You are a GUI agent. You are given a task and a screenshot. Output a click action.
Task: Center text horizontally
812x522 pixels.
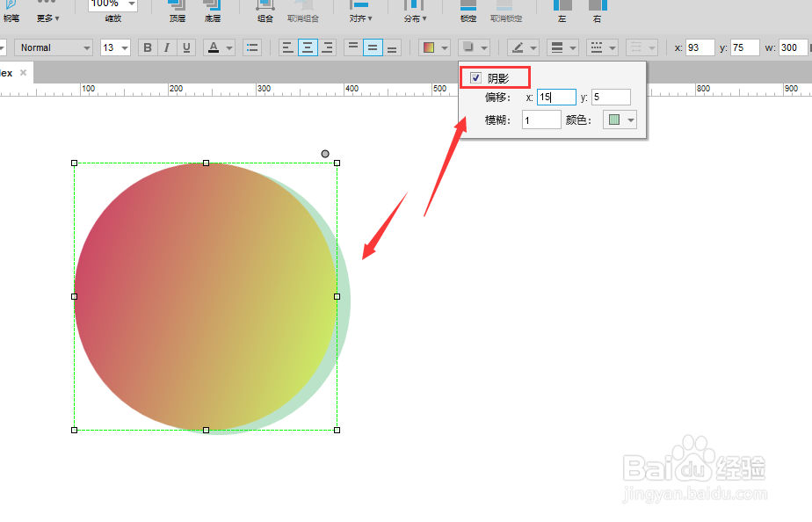coord(308,47)
